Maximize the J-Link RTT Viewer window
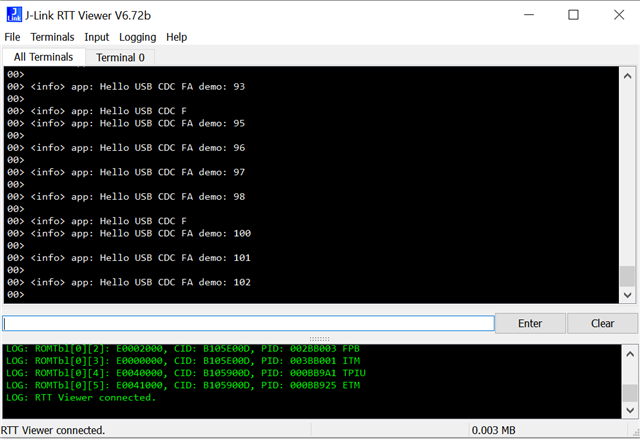 573,15
